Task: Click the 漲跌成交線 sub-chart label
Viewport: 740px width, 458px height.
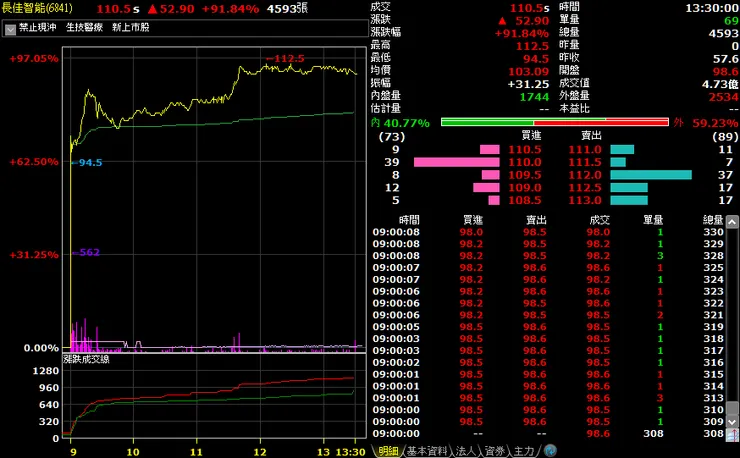Action: pos(86,359)
